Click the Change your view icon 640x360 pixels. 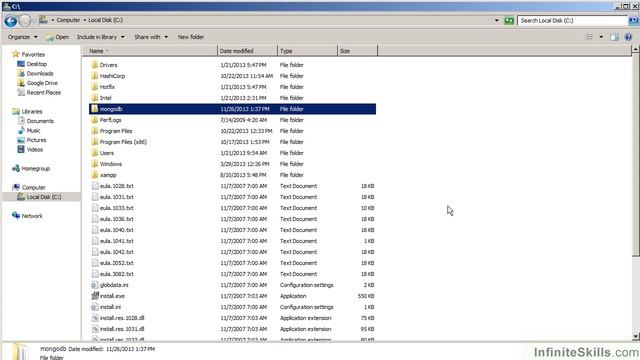coord(589,37)
